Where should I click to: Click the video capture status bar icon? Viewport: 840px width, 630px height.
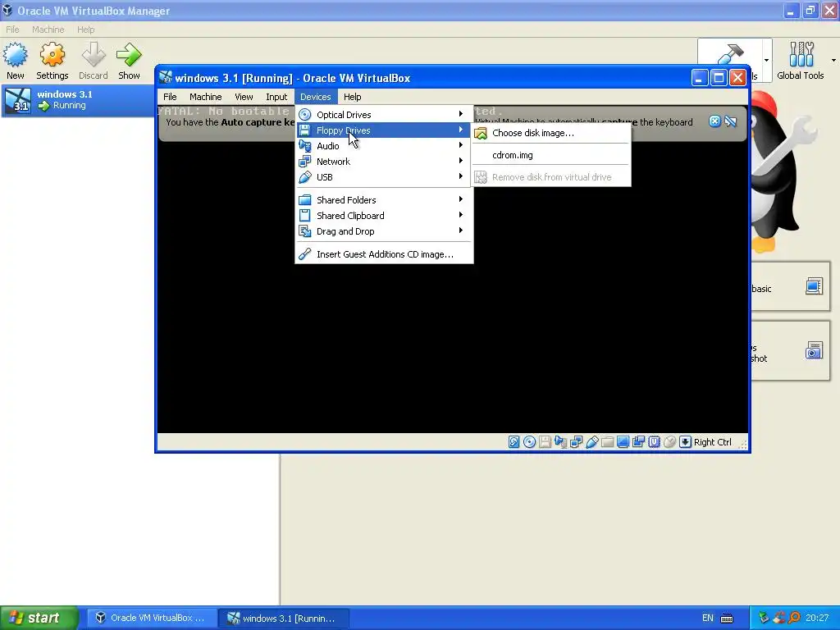point(638,442)
